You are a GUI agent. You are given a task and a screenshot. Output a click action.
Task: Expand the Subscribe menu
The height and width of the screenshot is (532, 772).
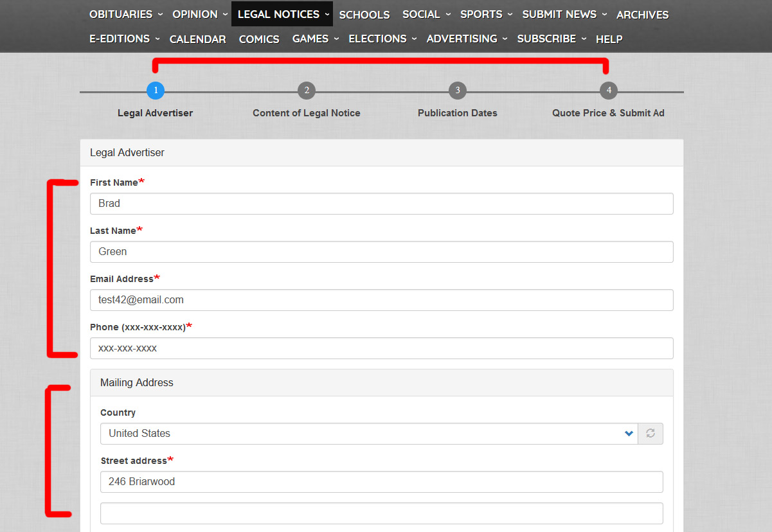point(552,39)
